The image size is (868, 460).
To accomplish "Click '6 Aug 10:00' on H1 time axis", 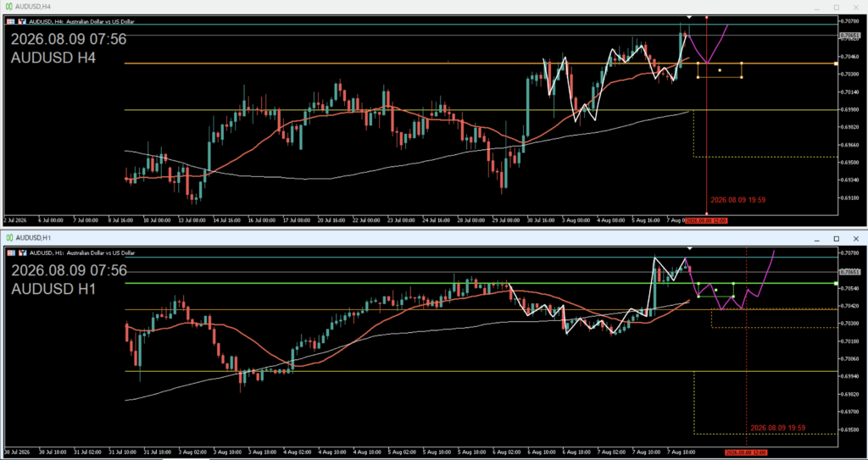I will coord(541,452).
